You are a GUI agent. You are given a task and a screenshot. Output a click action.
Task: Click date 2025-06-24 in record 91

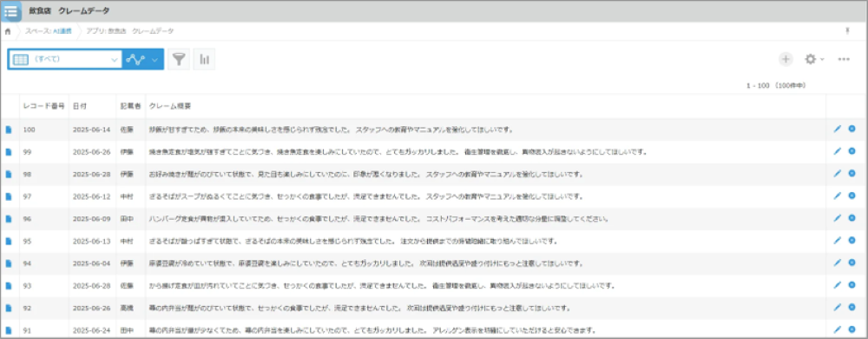pos(91,330)
